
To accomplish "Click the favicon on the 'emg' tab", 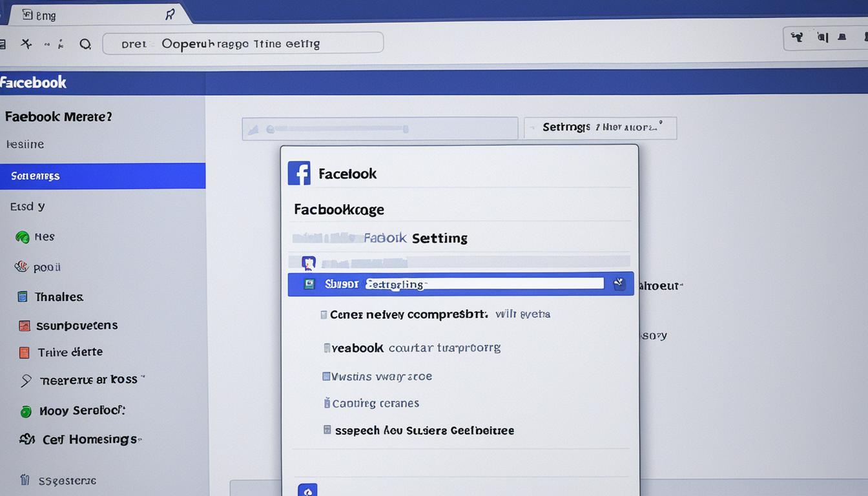I will (x=27, y=14).
